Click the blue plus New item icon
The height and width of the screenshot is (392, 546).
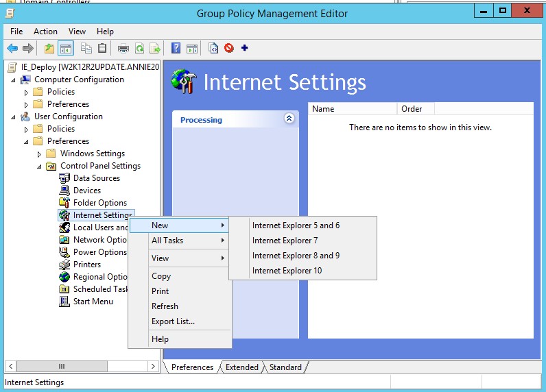click(x=245, y=48)
